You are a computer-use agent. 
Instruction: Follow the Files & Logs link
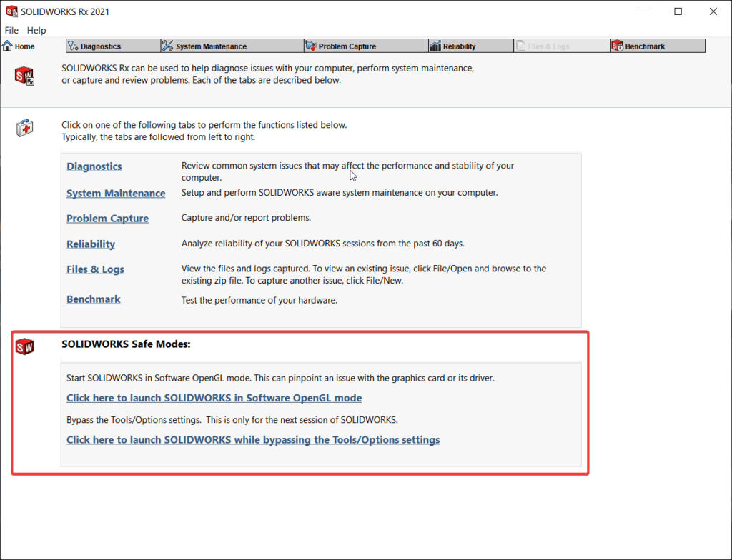click(95, 269)
